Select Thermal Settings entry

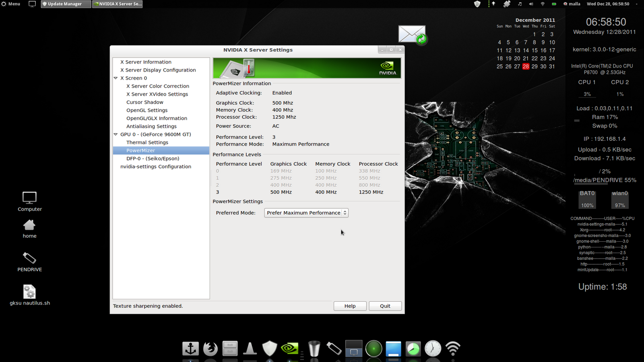click(147, 142)
